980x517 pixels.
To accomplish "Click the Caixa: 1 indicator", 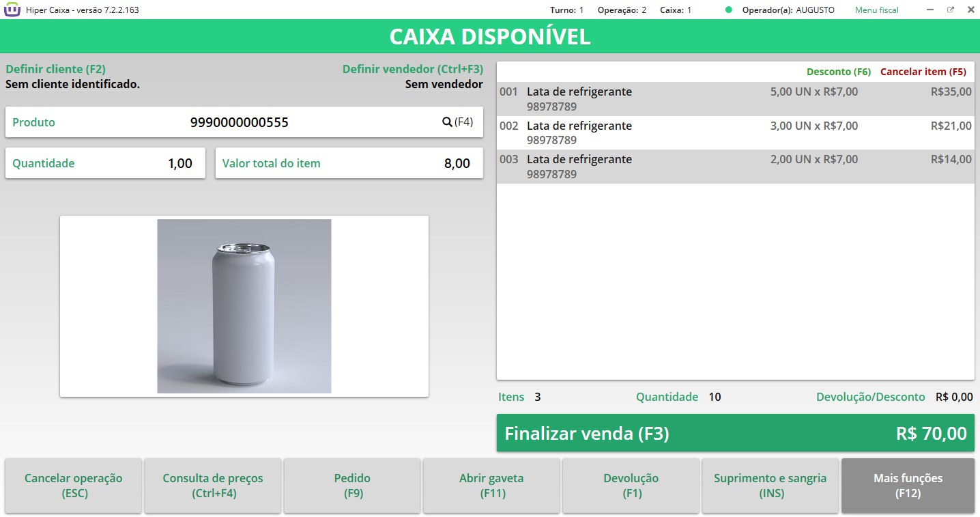I will 676,10.
